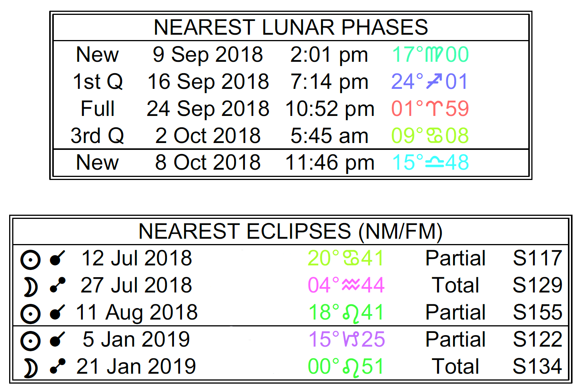Click the Sun icon for 12 Jul 2018 eclipse

click(x=30, y=260)
